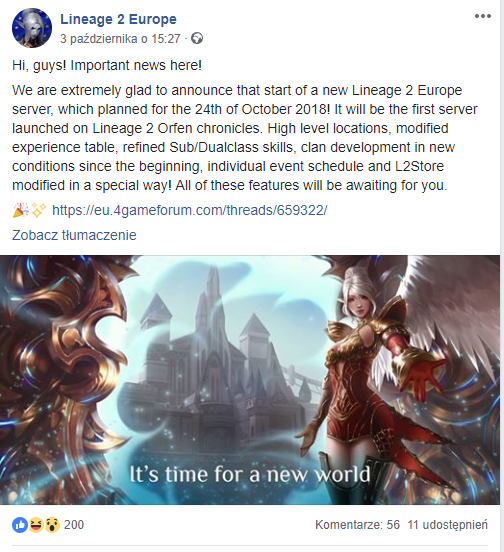The image size is (504, 552).
Task: Click the Wow surprised reaction icon
Action: tap(52, 525)
